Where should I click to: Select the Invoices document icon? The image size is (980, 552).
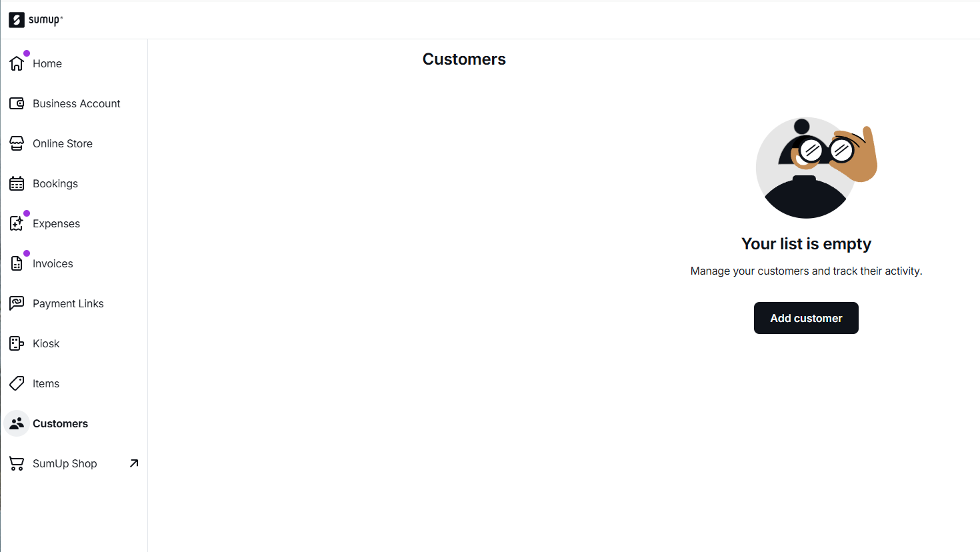point(17,263)
